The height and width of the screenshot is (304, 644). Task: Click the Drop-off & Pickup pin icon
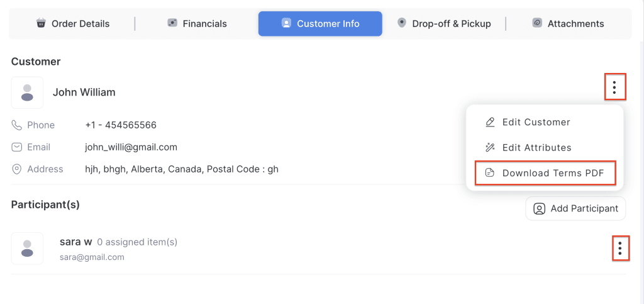402,23
